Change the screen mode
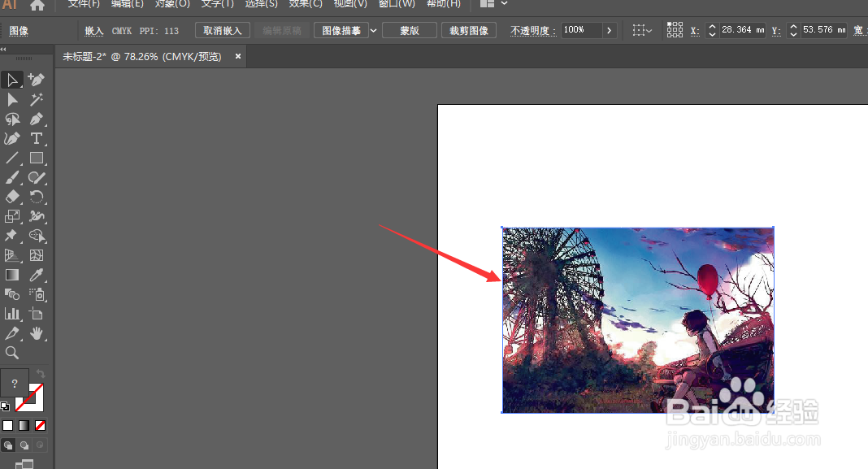Image resolution: width=868 pixels, height=469 pixels. click(24, 464)
